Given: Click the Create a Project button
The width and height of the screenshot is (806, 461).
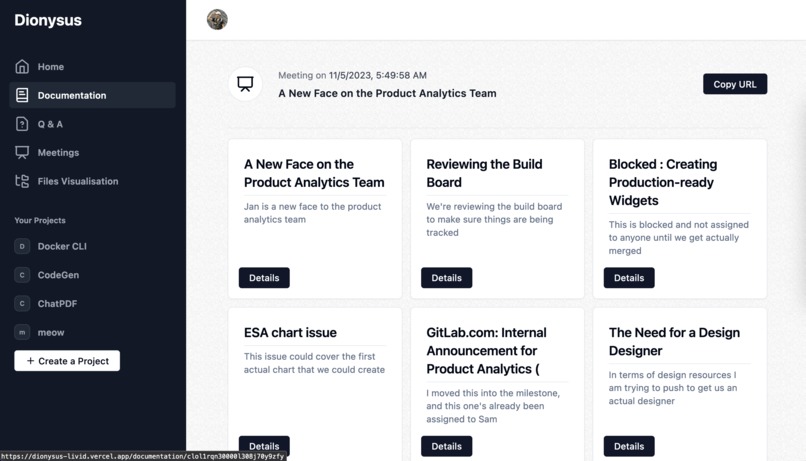Looking at the screenshot, I should (x=67, y=361).
